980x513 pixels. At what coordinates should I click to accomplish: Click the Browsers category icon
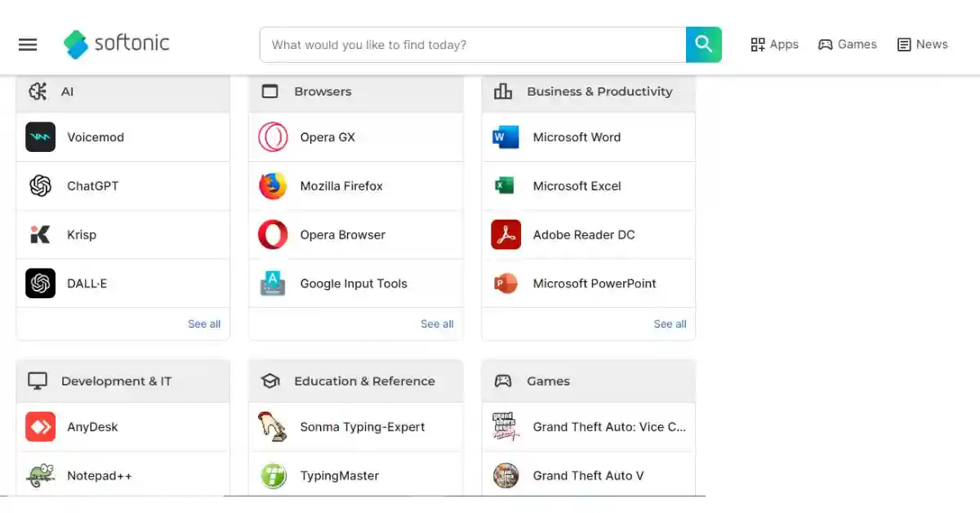coord(270,91)
